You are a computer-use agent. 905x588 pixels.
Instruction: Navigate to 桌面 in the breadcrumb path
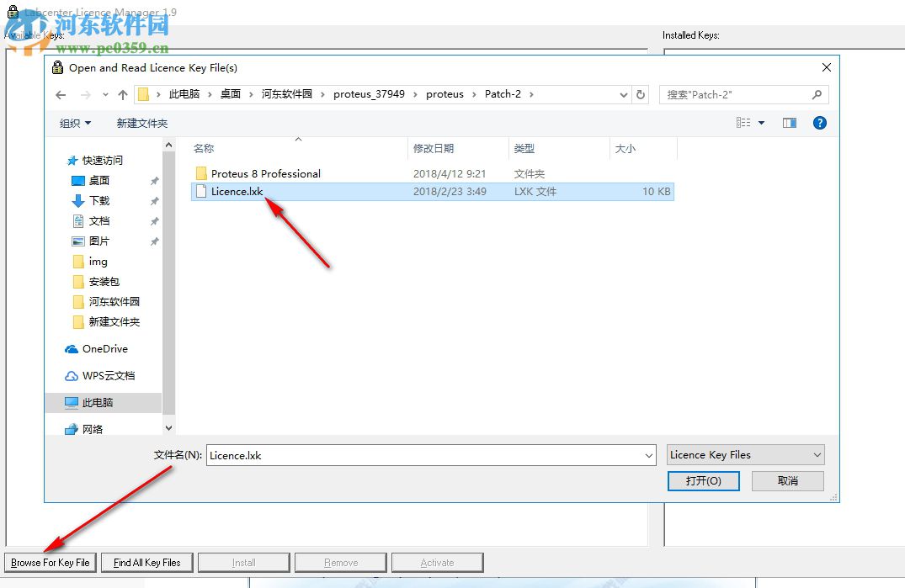pyautogui.click(x=229, y=94)
